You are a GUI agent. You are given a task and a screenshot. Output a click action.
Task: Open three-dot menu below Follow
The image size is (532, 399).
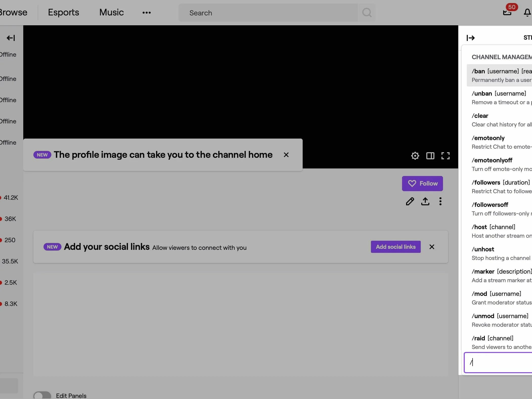440,202
